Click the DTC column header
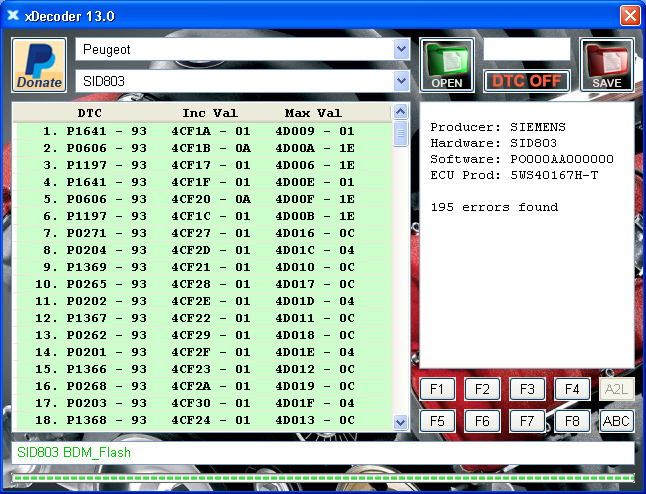 click(x=89, y=113)
